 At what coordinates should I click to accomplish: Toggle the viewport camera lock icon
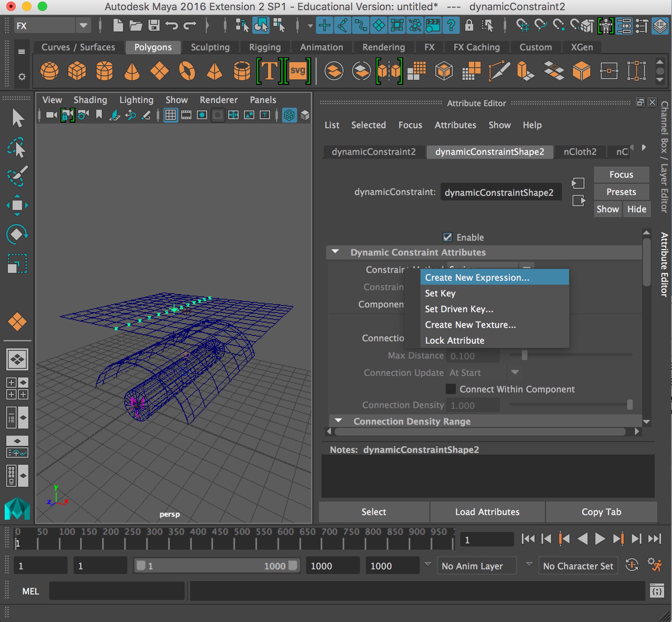pos(68,115)
